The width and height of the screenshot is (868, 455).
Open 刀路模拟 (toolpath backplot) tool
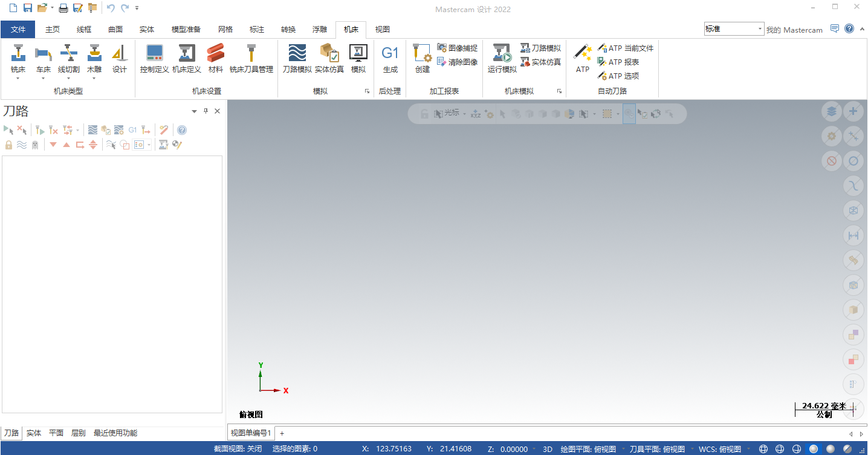pyautogui.click(x=296, y=57)
